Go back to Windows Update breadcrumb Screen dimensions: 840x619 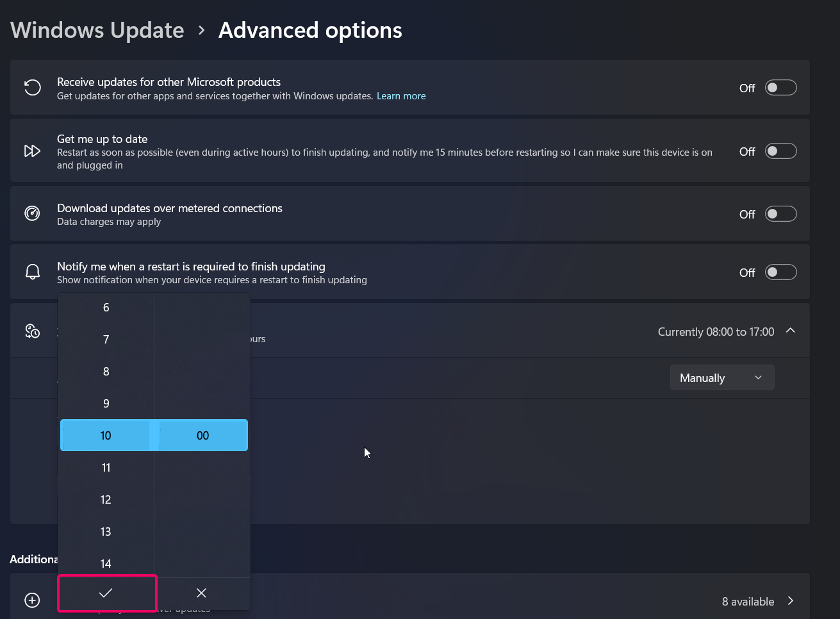97,30
